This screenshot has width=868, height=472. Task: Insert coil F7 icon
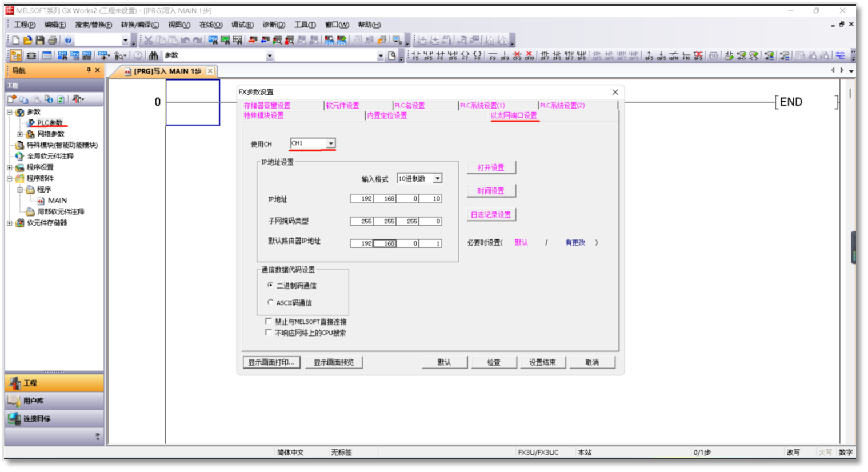pos(465,55)
